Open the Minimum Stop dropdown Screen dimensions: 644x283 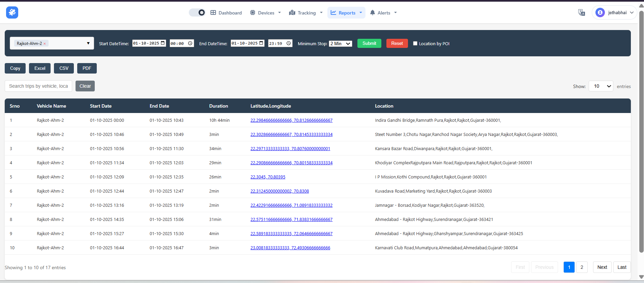(341, 44)
